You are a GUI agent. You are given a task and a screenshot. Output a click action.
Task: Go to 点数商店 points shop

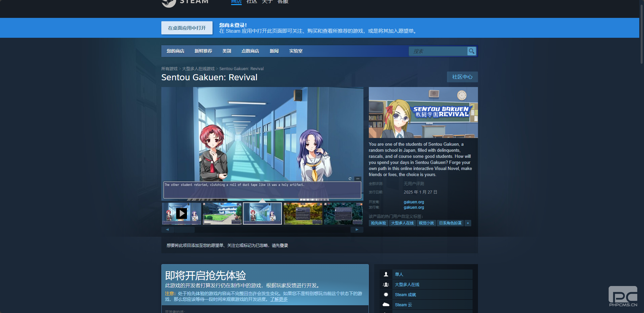click(250, 51)
